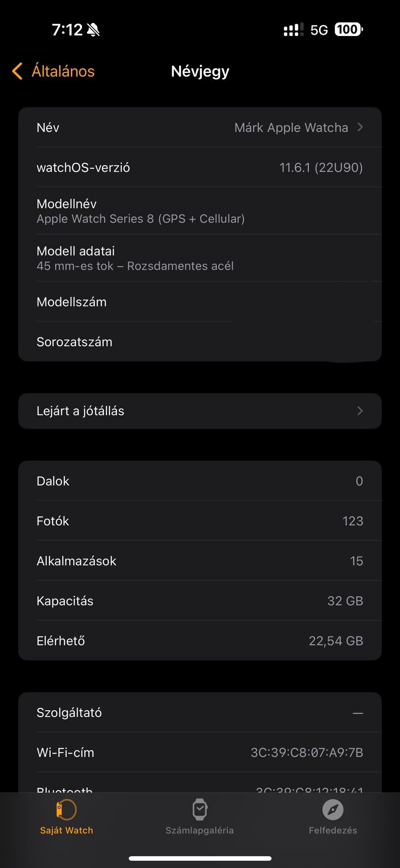400x868 pixels.
Task: Expand the Lejárt a jótállás chevron
Action: [360, 411]
